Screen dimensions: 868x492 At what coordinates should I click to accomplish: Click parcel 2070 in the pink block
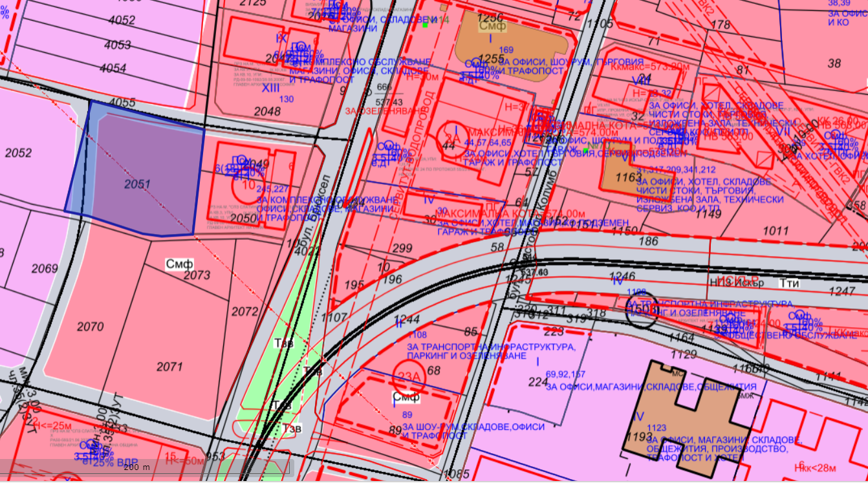click(x=91, y=326)
